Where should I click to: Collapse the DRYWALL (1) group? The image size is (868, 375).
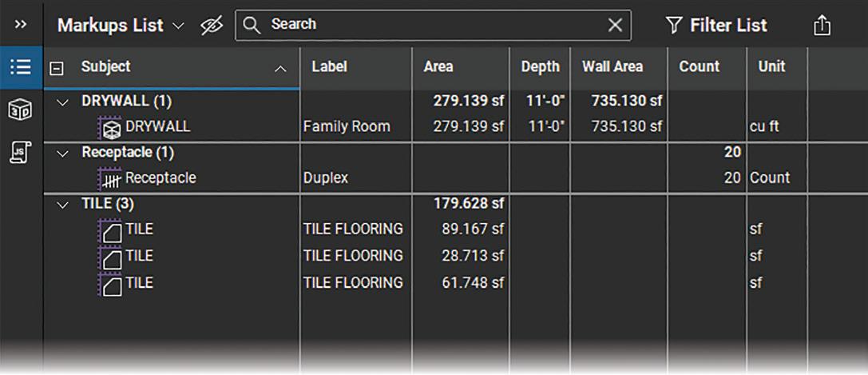click(x=64, y=102)
